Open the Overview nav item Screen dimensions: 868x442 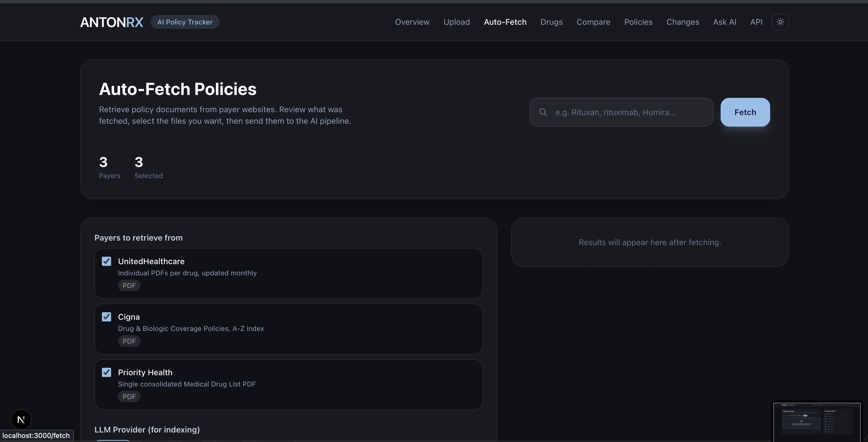tap(412, 22)
